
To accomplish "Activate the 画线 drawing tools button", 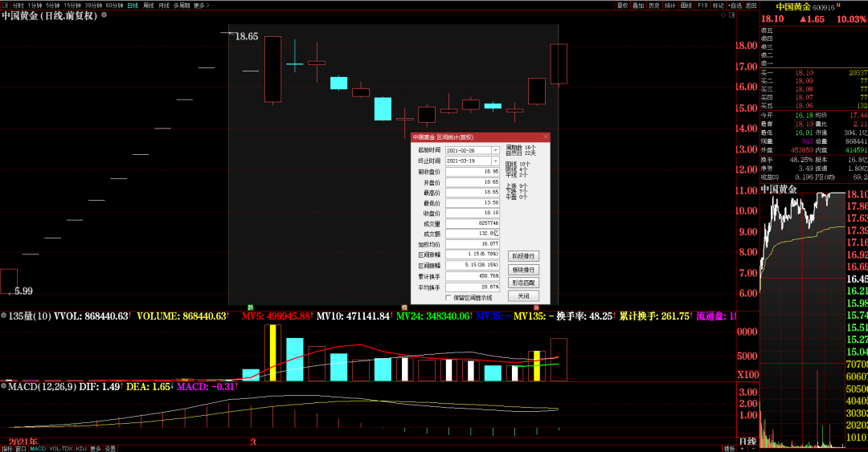I will 686,5.
